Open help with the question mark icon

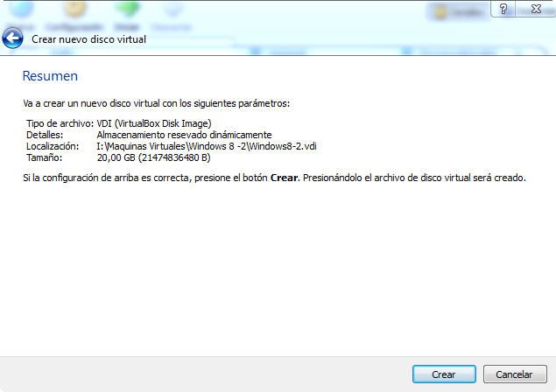[503, 9]
